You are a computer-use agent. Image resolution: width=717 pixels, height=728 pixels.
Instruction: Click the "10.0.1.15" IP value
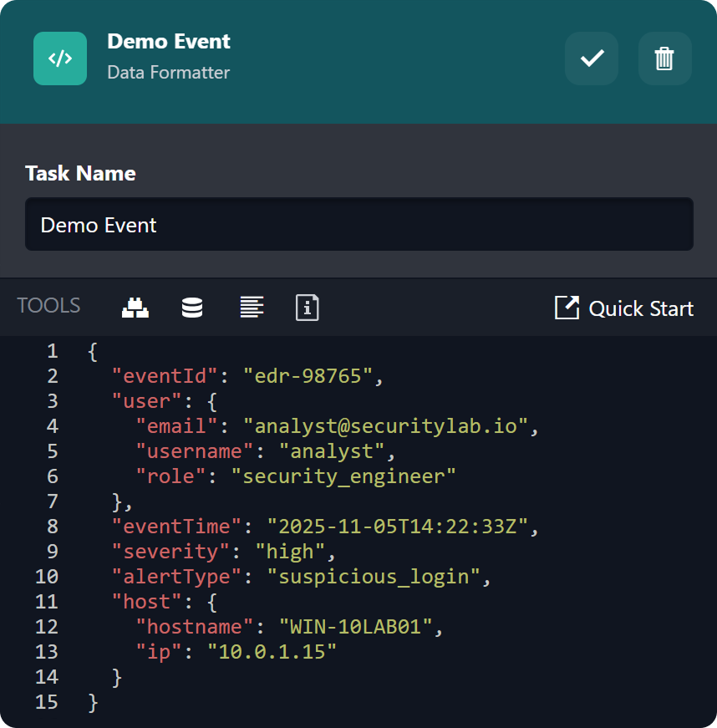click(x=272, y=652)
